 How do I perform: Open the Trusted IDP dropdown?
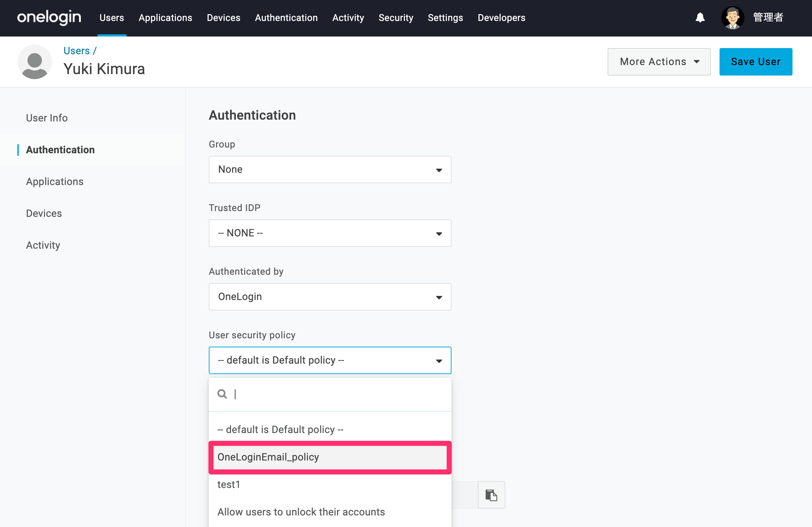click(330, 233)
